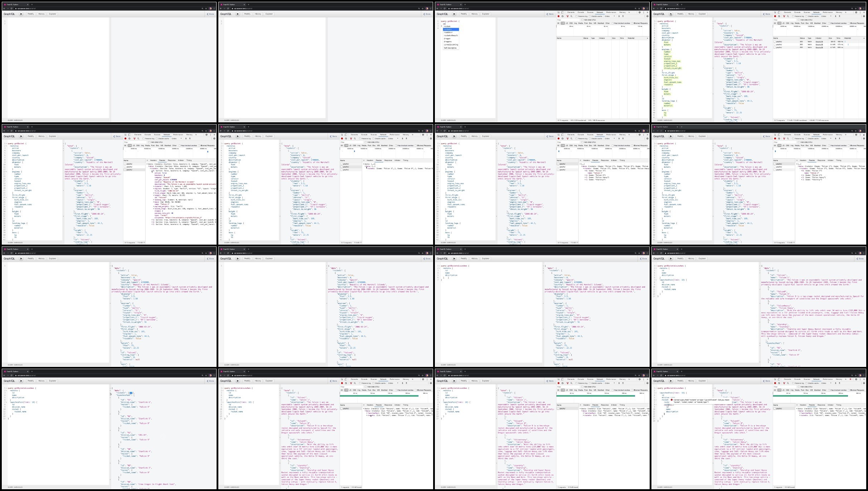The width and height of the screenshot is (868, 491).
Task: In the autocomplete frame, click the red filter funnel icon
Action: click(568, 16)
